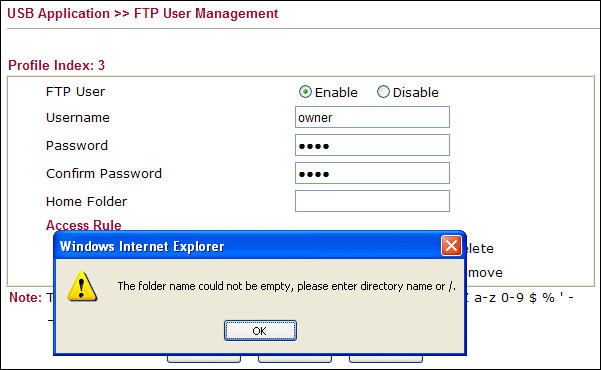Viewport: 601px width, 370px height.
Task: Click the leftmost partially hidden bottom button
Action: [x=204, y=359]
